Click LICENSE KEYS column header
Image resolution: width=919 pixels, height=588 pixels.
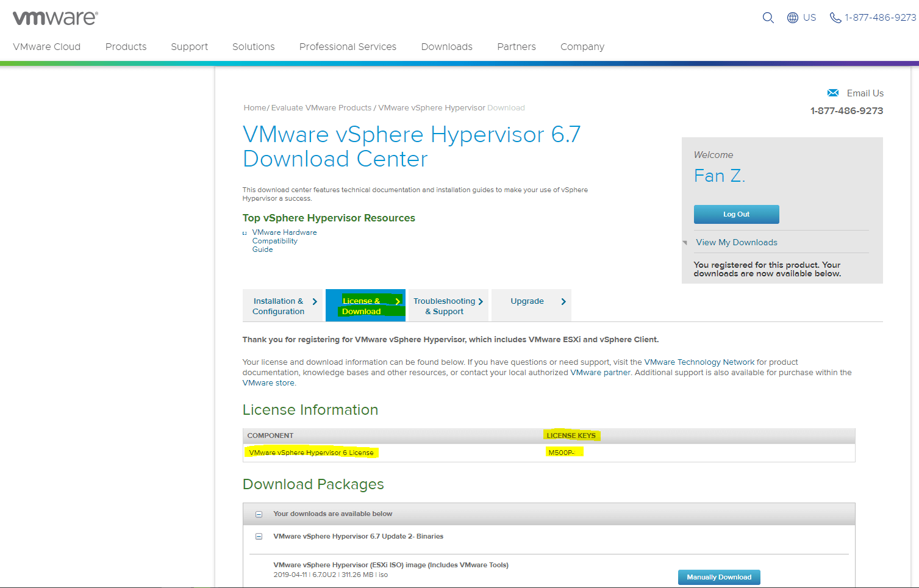pyautogui.click(x=571, y=436)
